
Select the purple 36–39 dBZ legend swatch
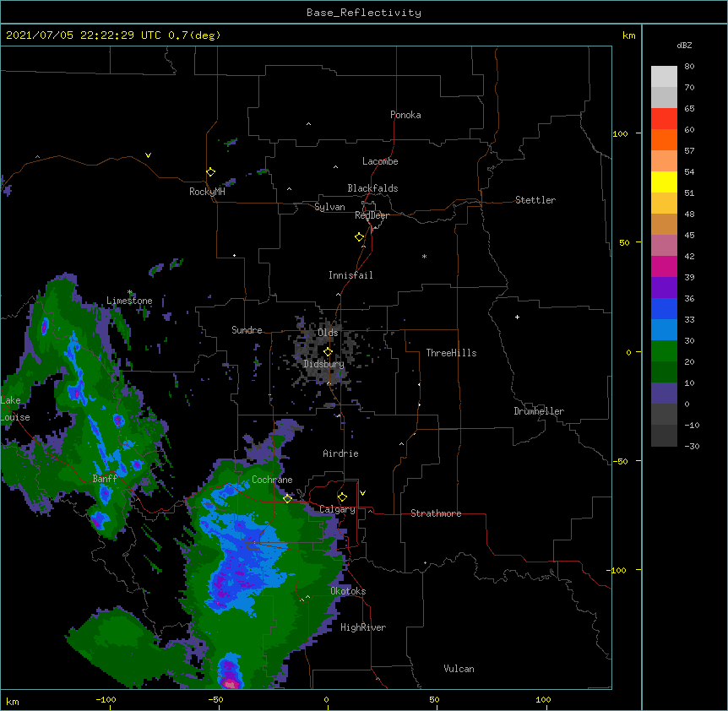point(664,288)
